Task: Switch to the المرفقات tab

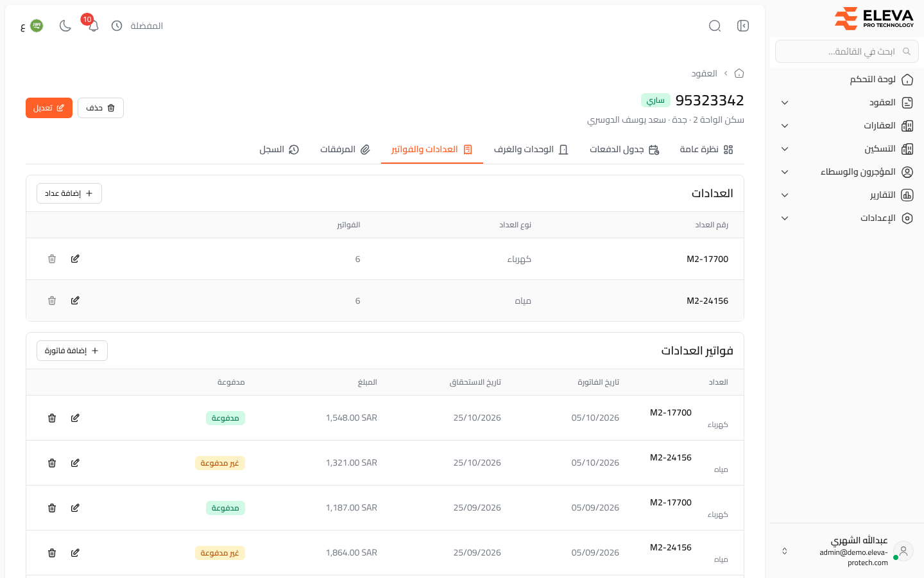Action: coord(345,150)
